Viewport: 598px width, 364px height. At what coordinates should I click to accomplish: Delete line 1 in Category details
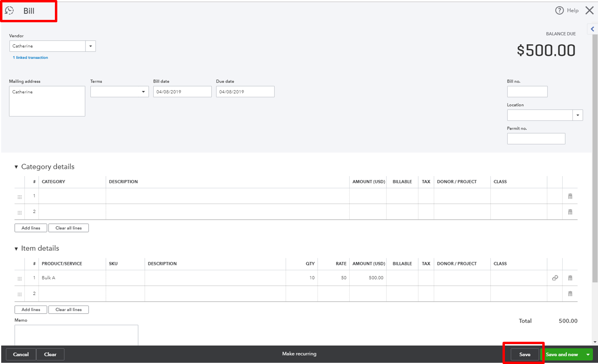(570, 196)
